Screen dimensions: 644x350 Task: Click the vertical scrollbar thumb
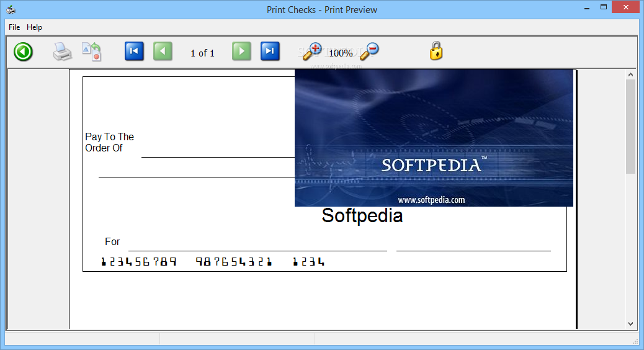click(x=631, y=127)
